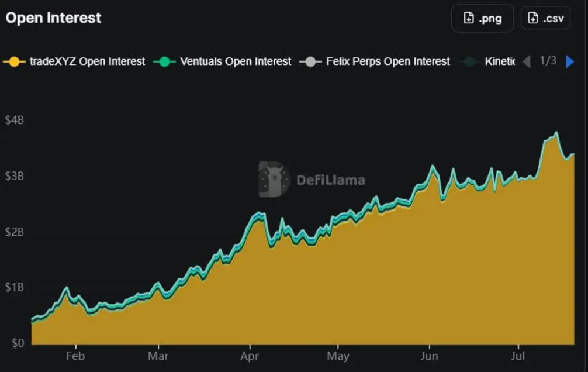The height and width of the screenshot is (372, 588).
Task: Click the .csv file download icon
Action: click(x=533, y=18)
